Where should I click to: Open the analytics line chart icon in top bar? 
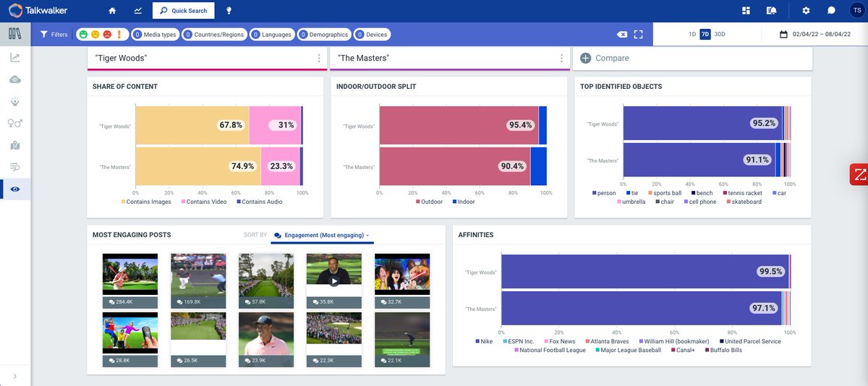[138, 11]
